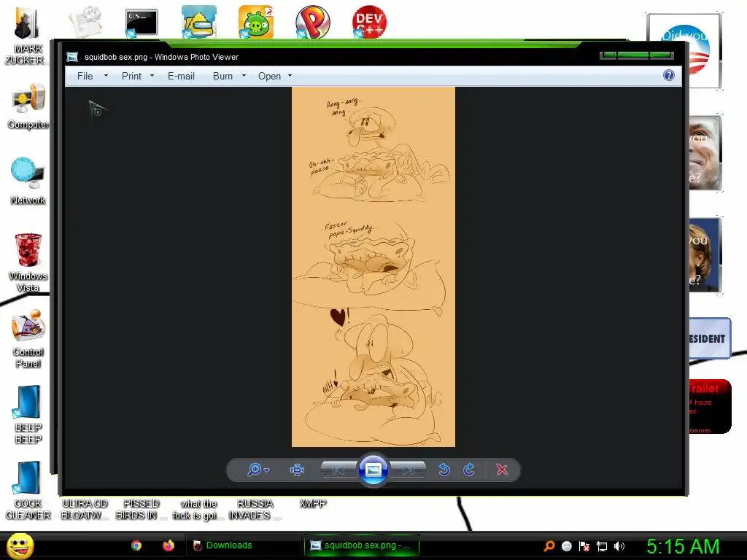Click the magnifier zoom icon
The image size is (747, 560).
(x=255, y=470)
